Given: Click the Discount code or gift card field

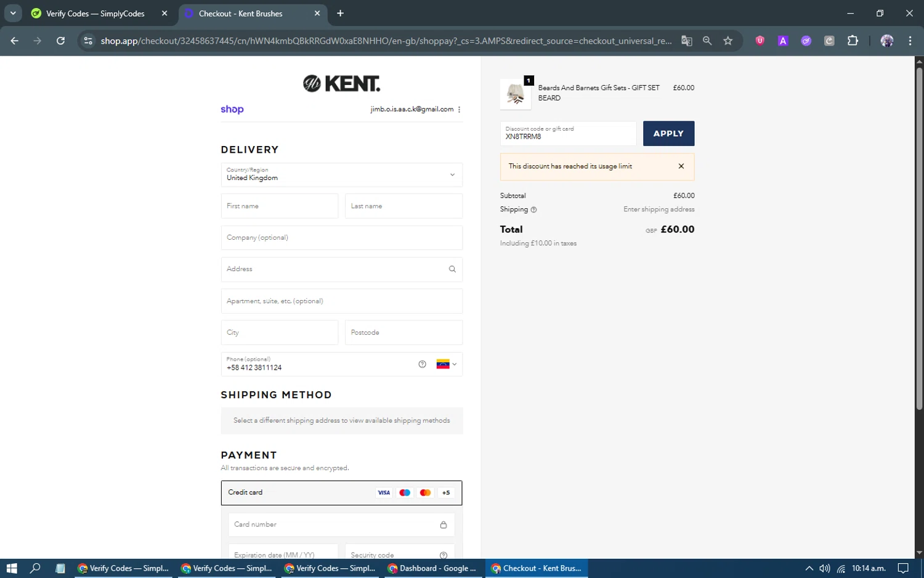Looking at the screenshot, I should click(568, 133).
